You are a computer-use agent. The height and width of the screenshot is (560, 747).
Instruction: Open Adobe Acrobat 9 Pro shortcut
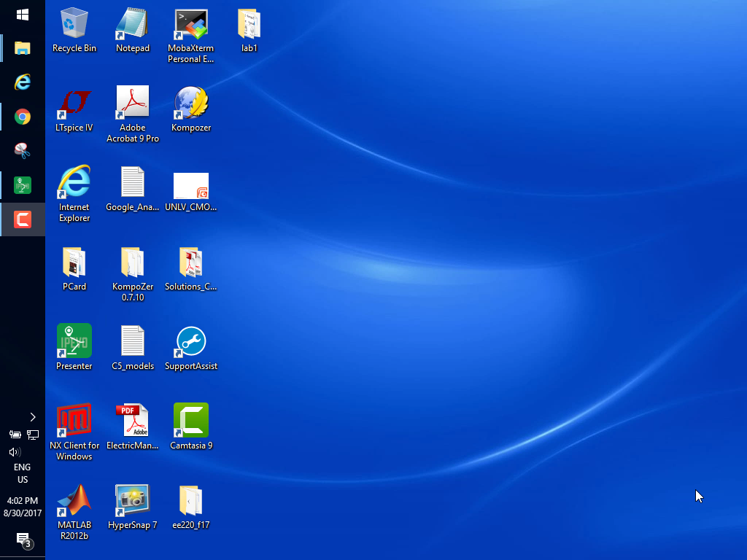tap(133, 104)
